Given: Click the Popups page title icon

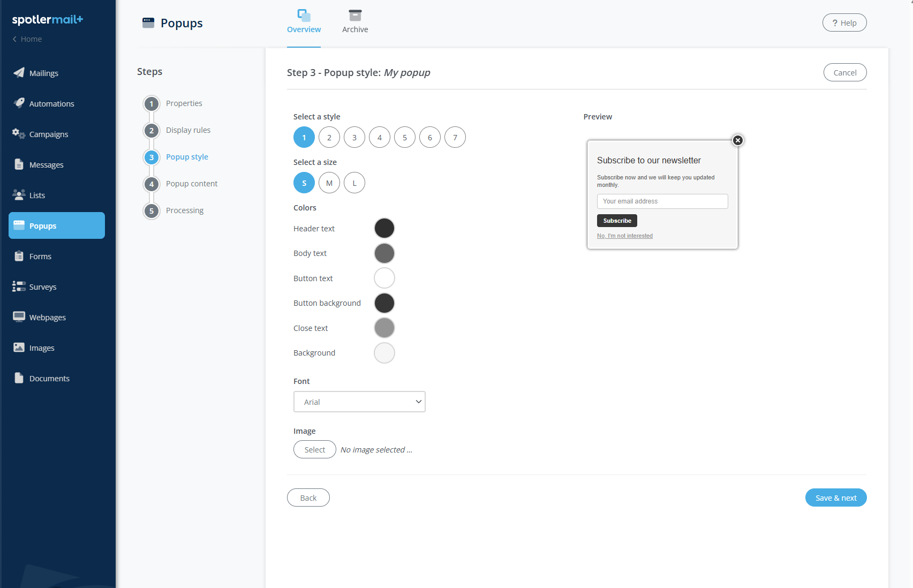Looking at the screenshot, I should pos(148,22).
